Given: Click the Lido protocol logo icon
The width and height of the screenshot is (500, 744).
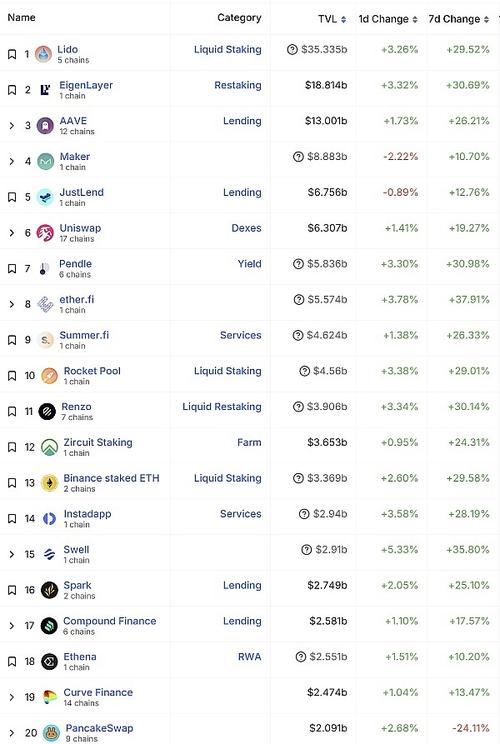Looking at the screenshot, I should 44,54.
